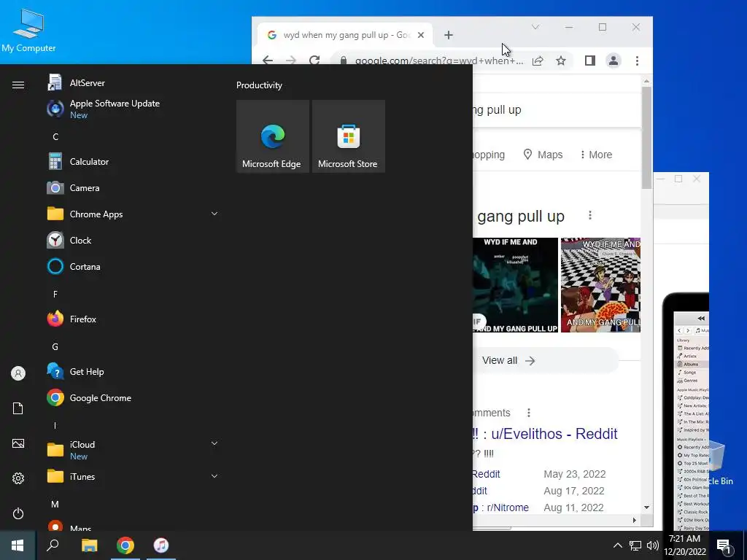The image size is (747, 560).
Task: Switch to Maps search results
Action: (x=543, y=155)
